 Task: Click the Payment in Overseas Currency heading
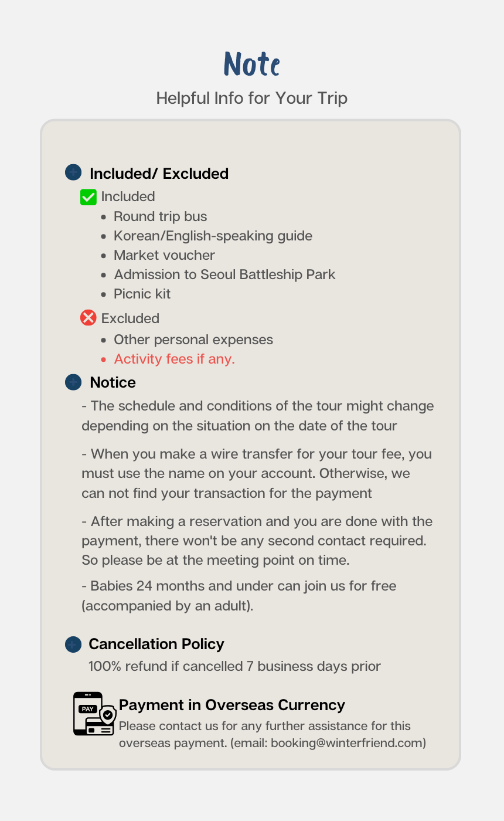232,705
